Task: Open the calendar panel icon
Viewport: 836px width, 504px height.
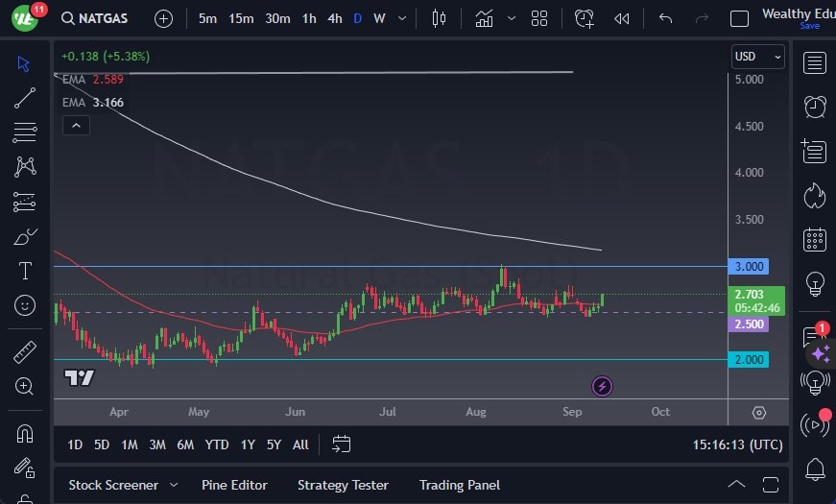Action: tap(815, 239)
